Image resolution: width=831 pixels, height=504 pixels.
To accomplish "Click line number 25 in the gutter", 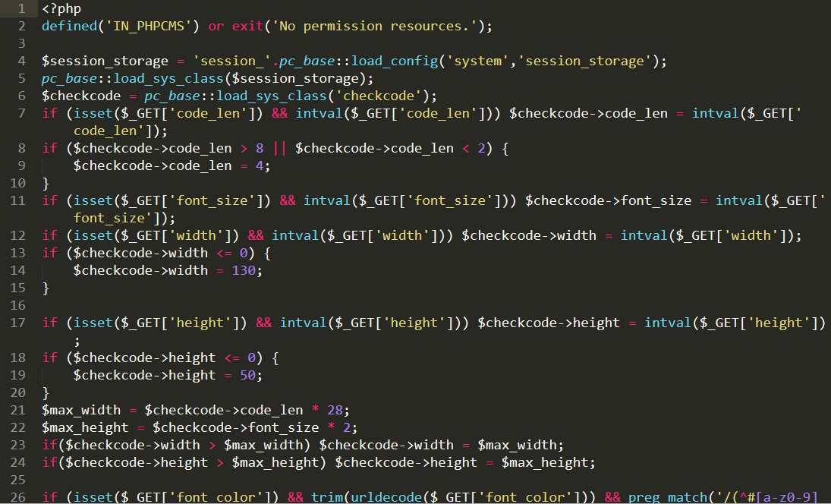I will coord(18,480).
